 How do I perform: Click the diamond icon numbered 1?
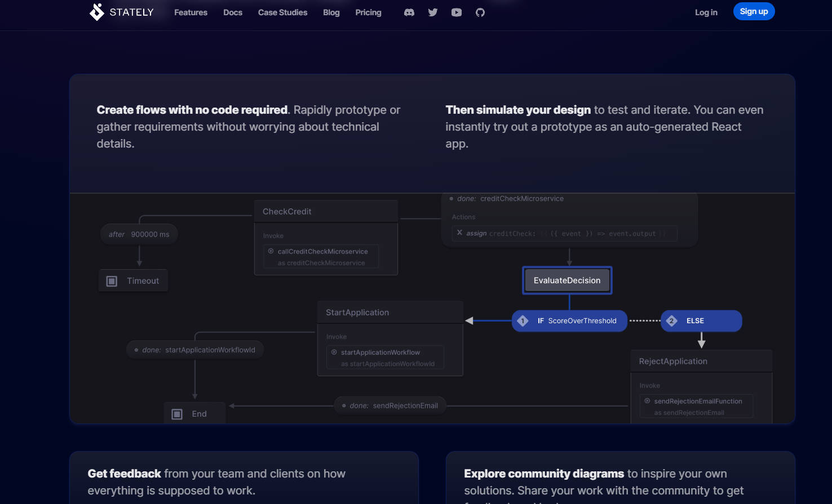523,321
